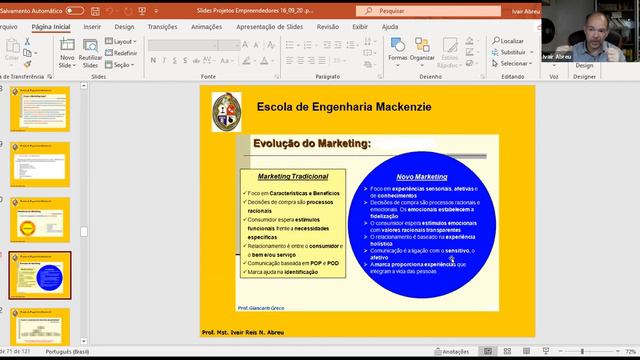Toggle underline (S) formatting

pos(175,60)
